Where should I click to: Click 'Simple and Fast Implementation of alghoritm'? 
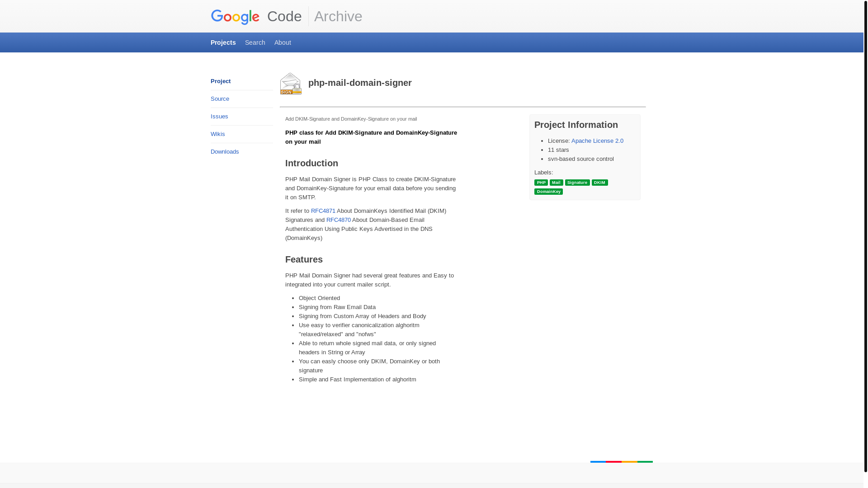358,380
